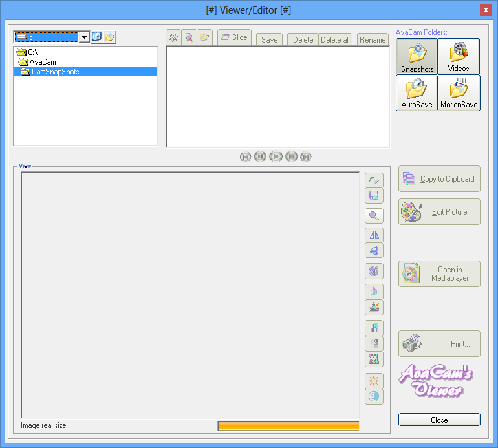Click the Print... button
Image resolution: width=498 pixels, height=448 pixels.
pyautogui.click(x=439, y=343)
